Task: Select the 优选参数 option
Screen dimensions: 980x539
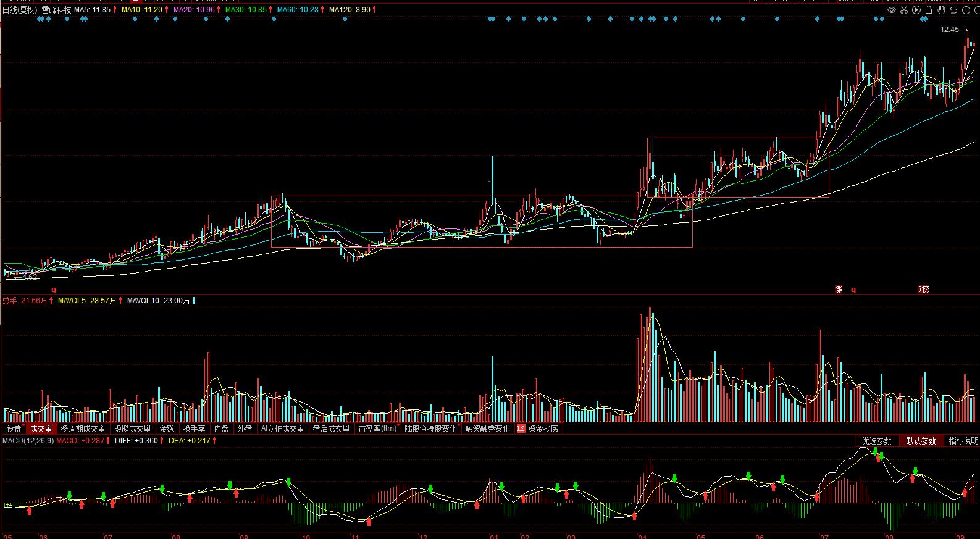Action: [876, 441]
